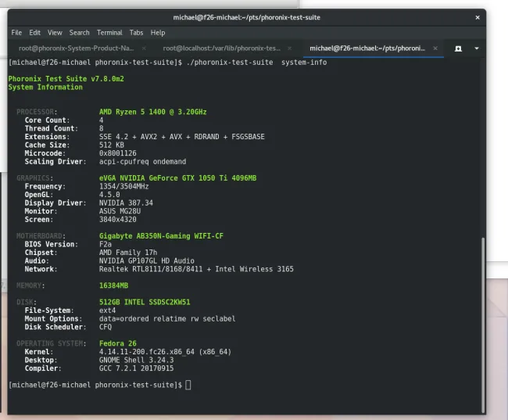508x420 pixels.
Task: Click '512GB INTEL SSDSC2KW51' disk value
Action: [145, 302]
